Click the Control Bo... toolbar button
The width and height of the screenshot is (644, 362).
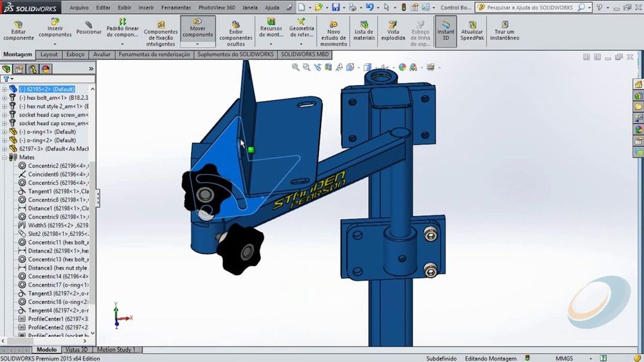(456, 7)
